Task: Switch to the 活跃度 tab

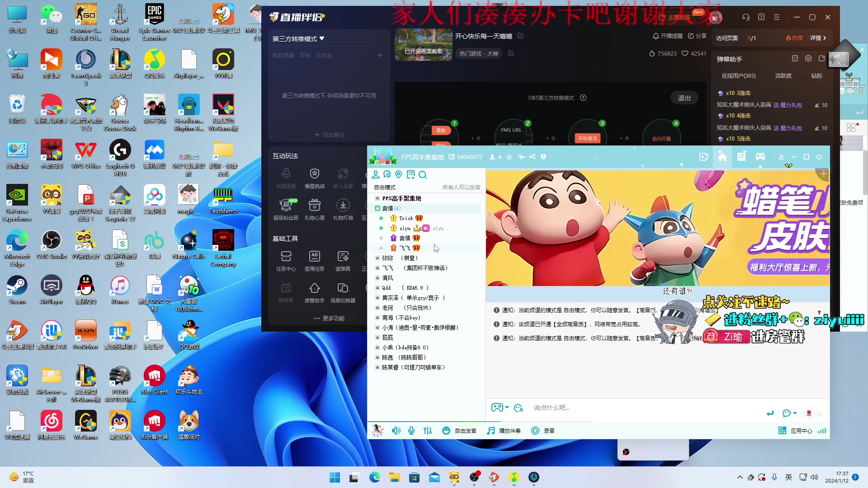Action: (x=783, y=76)
